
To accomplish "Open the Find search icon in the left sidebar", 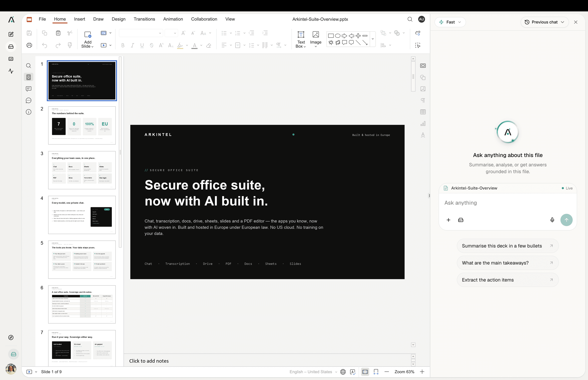I will coord(29,66).
